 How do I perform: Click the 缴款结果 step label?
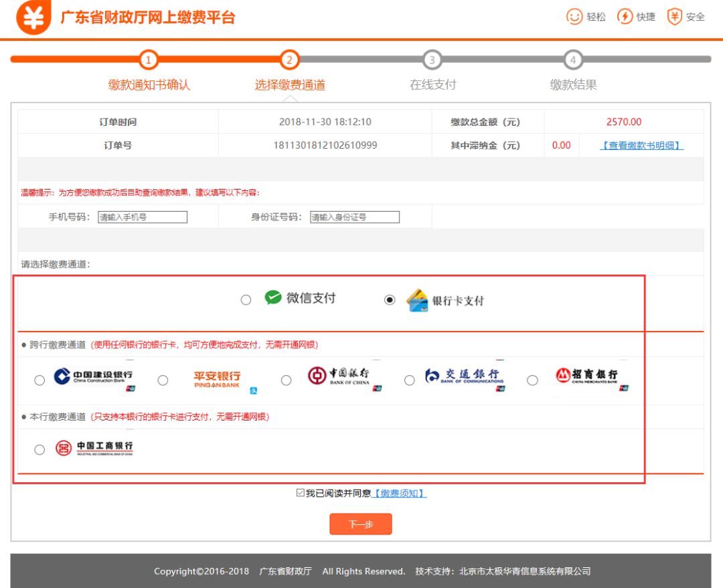pos(573,85)
